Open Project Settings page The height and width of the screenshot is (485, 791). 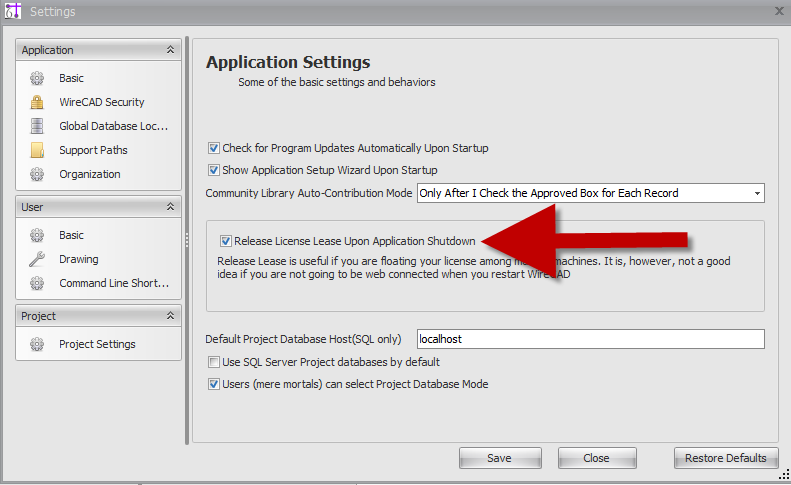97,344
